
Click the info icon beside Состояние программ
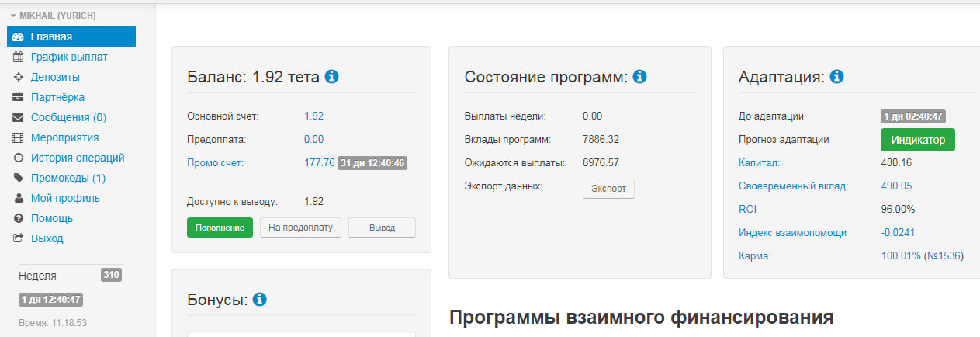point(640,77)
